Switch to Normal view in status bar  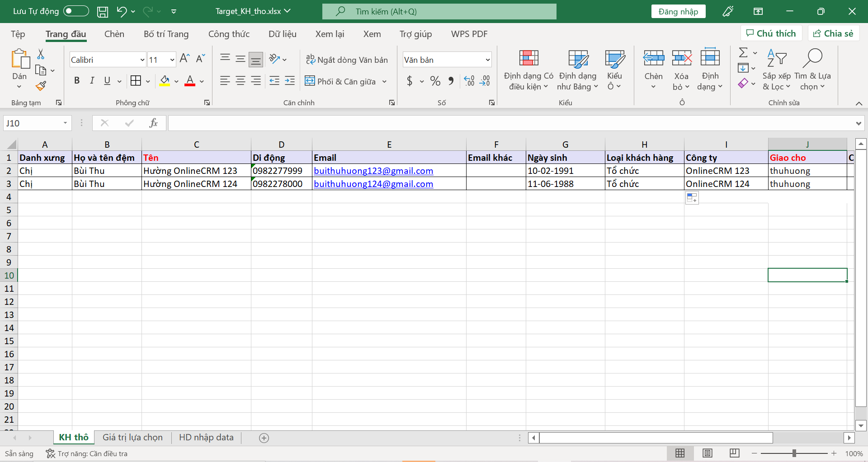(680, 453)
